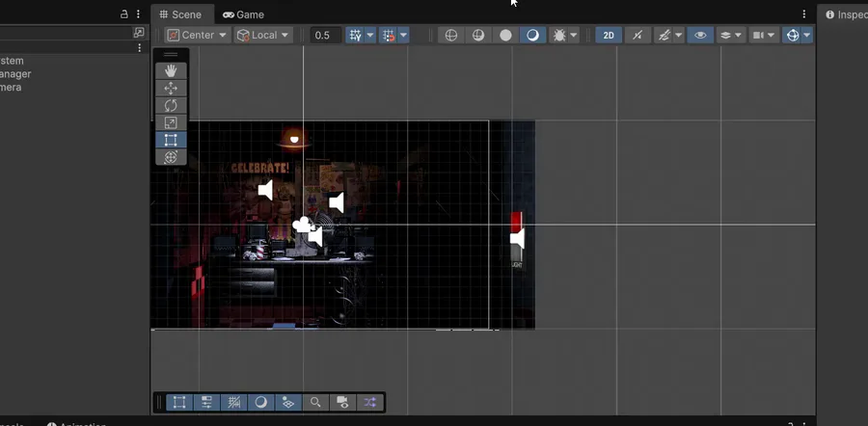Select wireframe draw mode globe icon

(451, 35)
